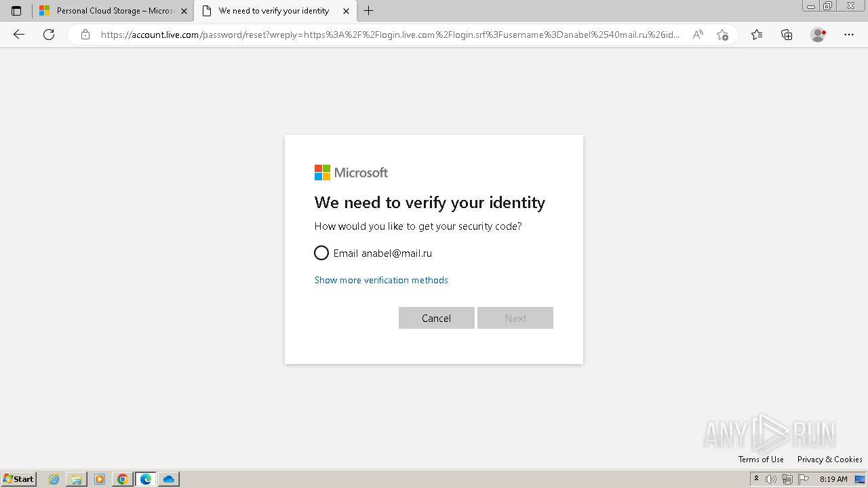
Task: Launch Internet Explorer from taskbar
Action: [x=54, y=479]
